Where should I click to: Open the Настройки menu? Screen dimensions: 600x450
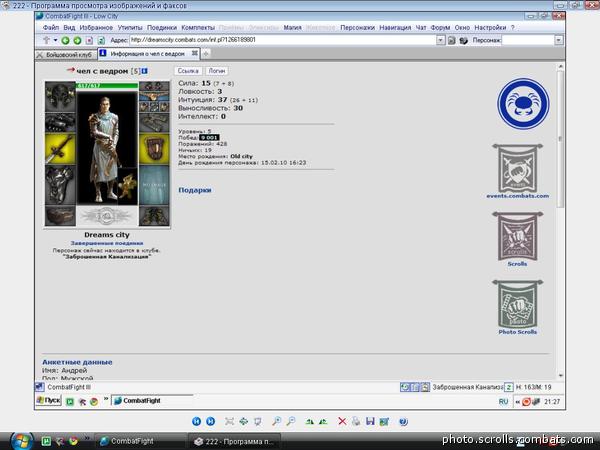point(490,28)
